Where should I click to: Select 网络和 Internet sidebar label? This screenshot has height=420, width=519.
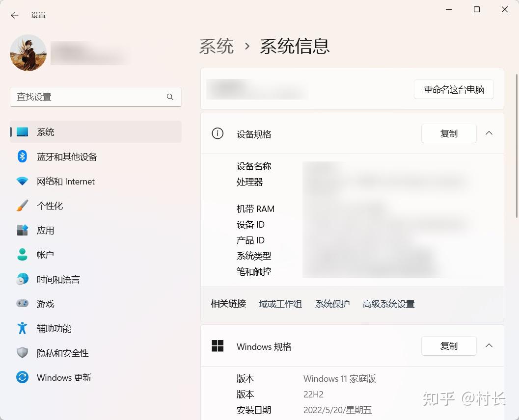[x=65, y=181]
